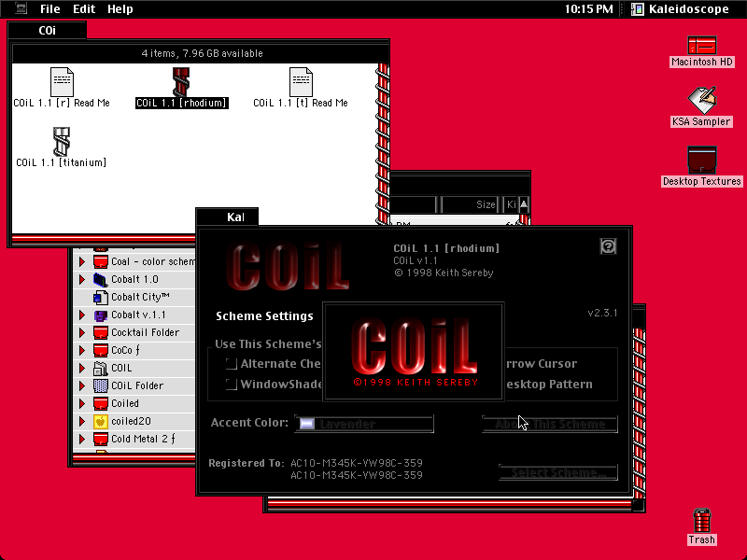Select the Cobalt City™ file icon

coord(101,297)
